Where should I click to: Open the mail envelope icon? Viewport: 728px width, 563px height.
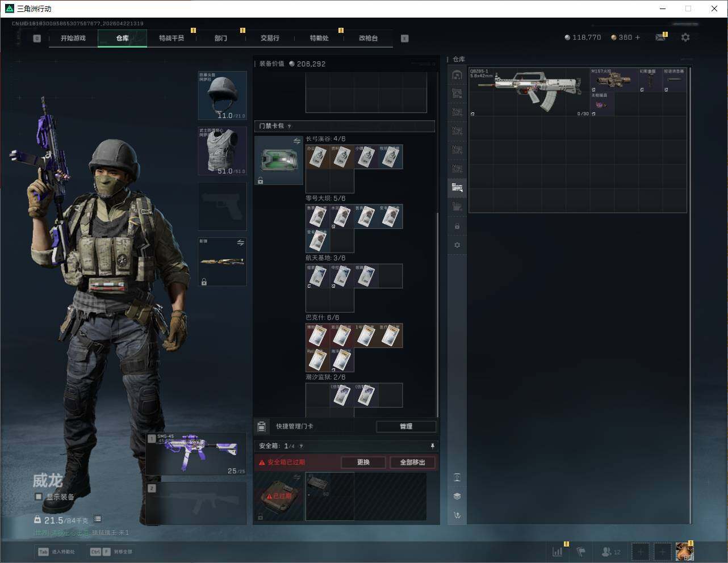pos(660,37)
